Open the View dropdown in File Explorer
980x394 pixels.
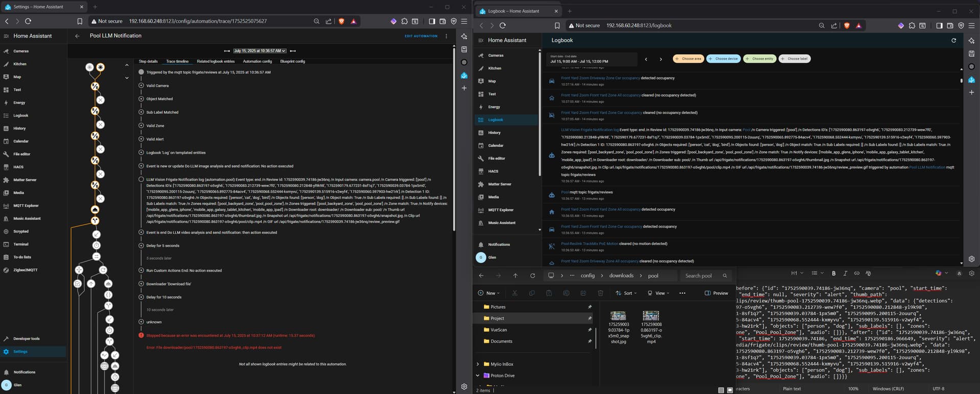pyautogui.click(x=658, y=293)
